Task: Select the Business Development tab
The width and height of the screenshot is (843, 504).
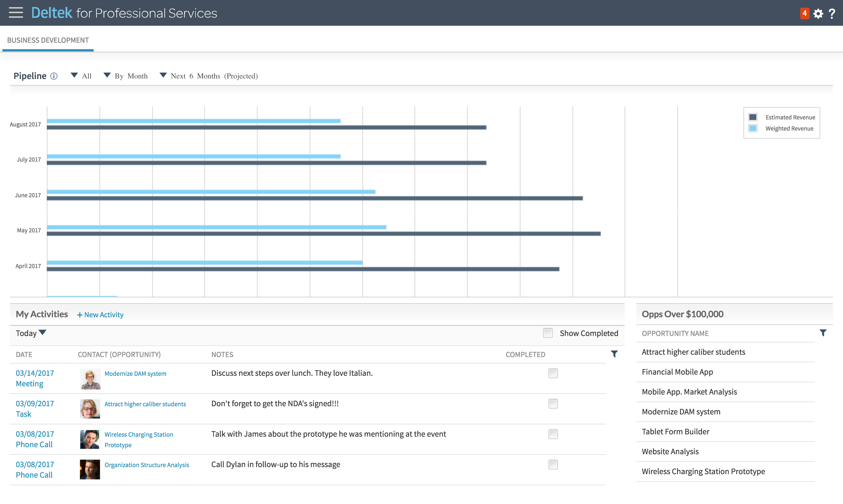Action: pos(48,40)
